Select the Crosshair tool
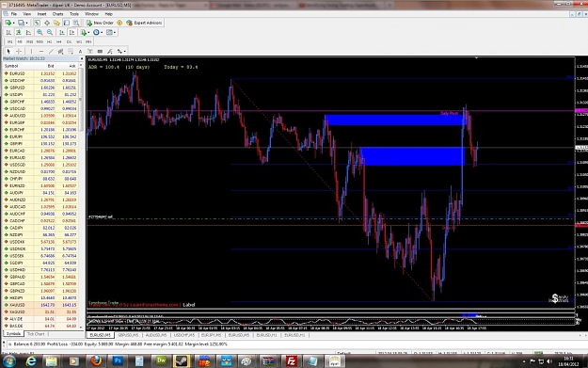Screen dimensions: 588x368 [x=19, y=51]
